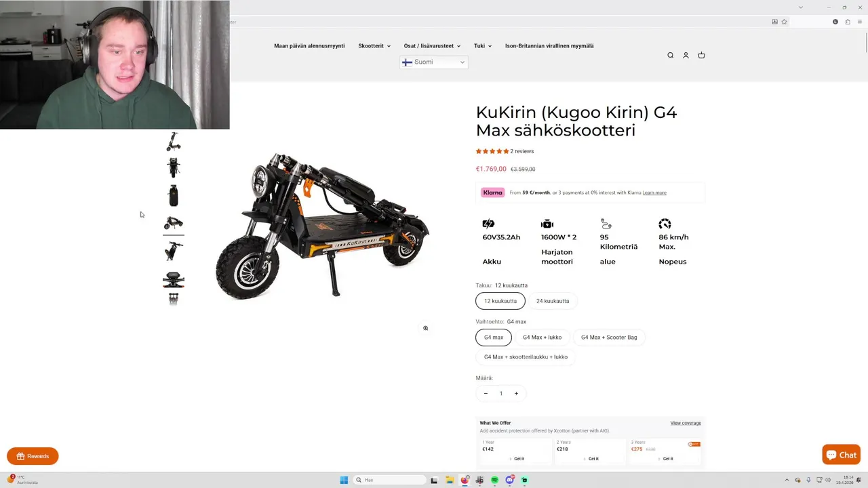Click the Firefox icon on the taskbar
868x488 pixels.
tap(465, 480)
